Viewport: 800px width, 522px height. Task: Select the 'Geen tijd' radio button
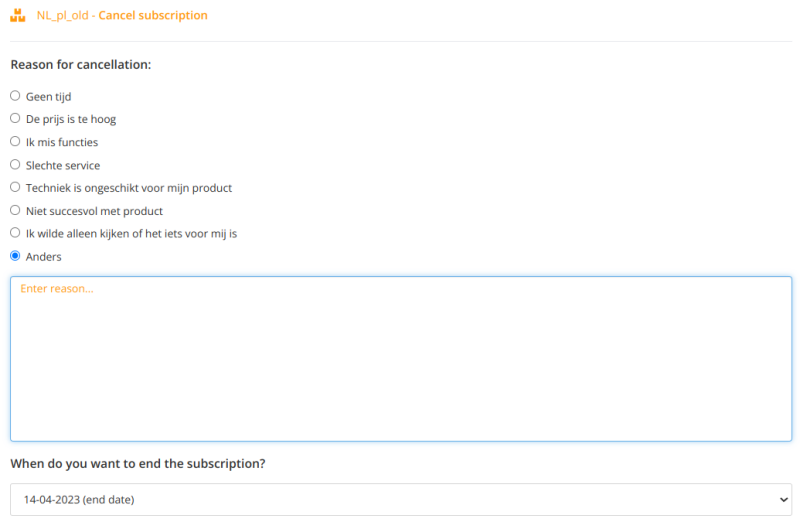click(x=15, y=96)
